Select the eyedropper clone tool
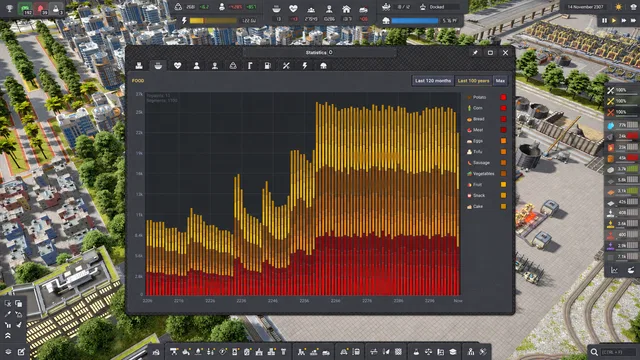 [8, 314]
